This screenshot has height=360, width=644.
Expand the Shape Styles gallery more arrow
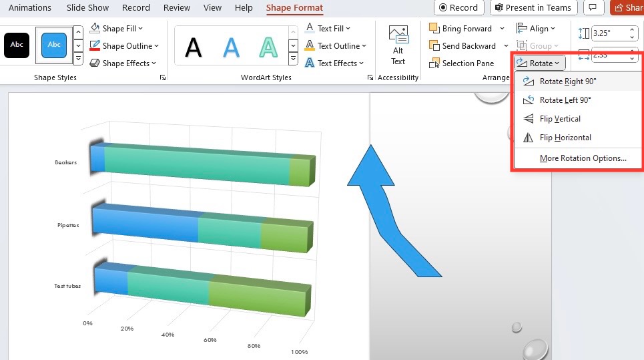point(78,59)
